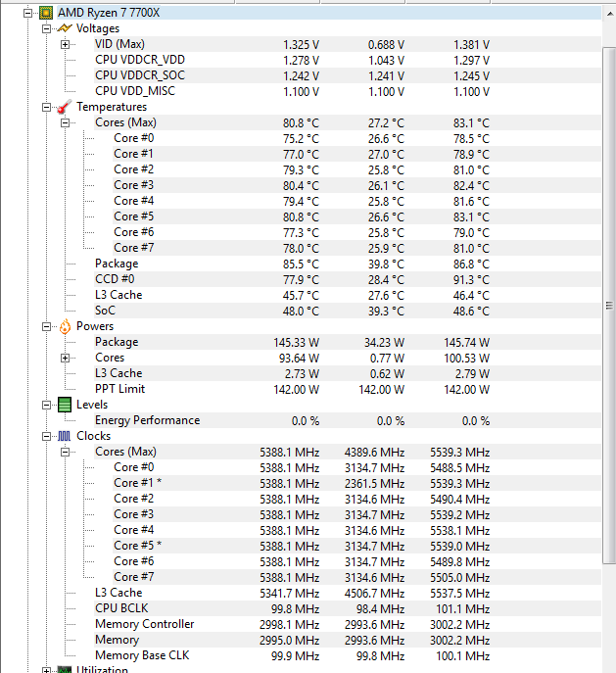
Task: Select the Package power row
Action: click(x=348, y=342)
